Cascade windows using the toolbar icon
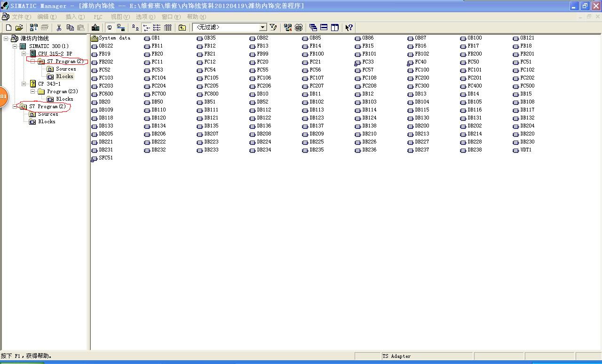The height and width of the screenshot is (364, 602). pyautogui.click(x=313, y=28)
